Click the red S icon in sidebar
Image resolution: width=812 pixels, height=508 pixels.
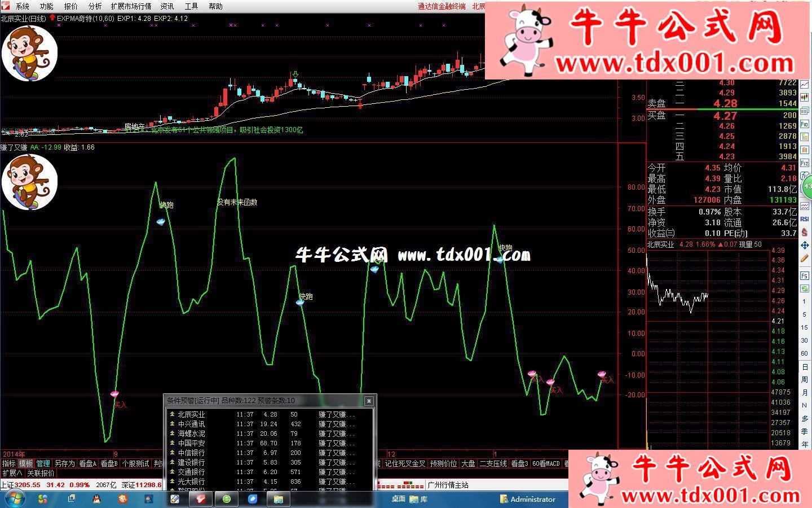(805, 233)
